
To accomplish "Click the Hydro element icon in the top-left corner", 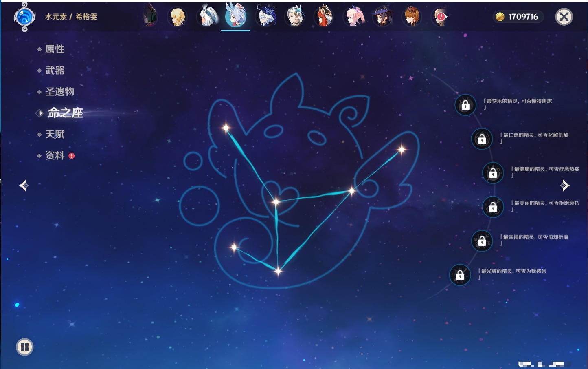I will click(24, 17).
